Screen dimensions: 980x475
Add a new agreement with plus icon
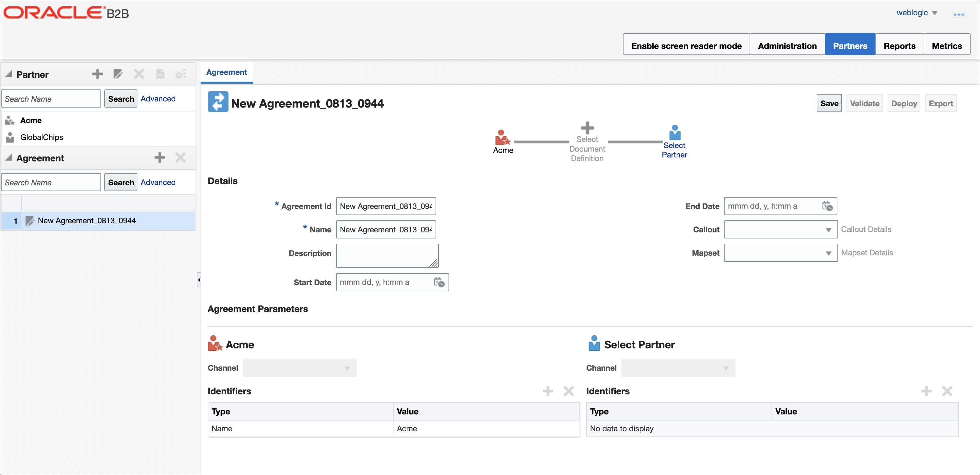[x=160, y=157]
